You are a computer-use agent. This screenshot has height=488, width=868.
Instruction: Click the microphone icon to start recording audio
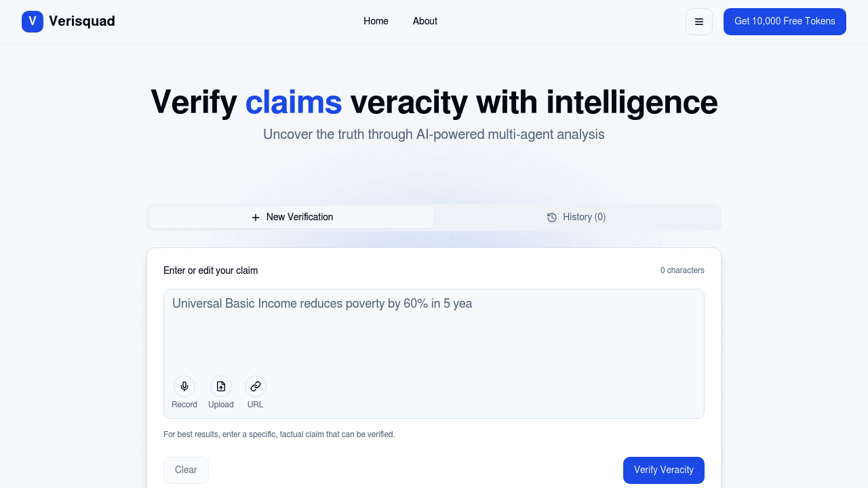(x=184, y=386)
